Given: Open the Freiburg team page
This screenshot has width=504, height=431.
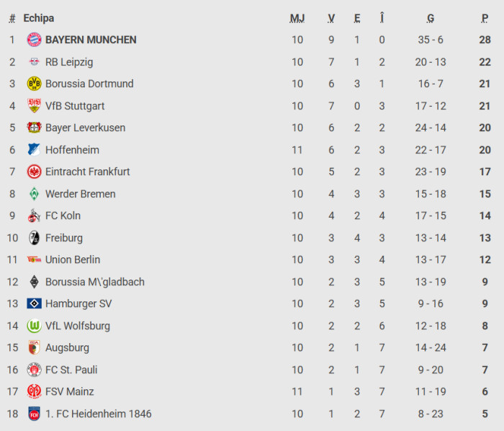Looking at the screenshot, I should [x=64, y=238].
